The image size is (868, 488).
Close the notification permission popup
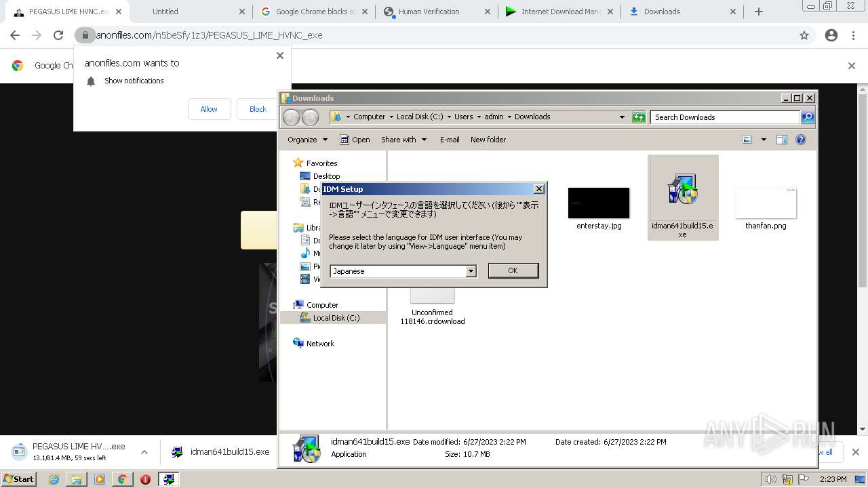pos(280,56)
